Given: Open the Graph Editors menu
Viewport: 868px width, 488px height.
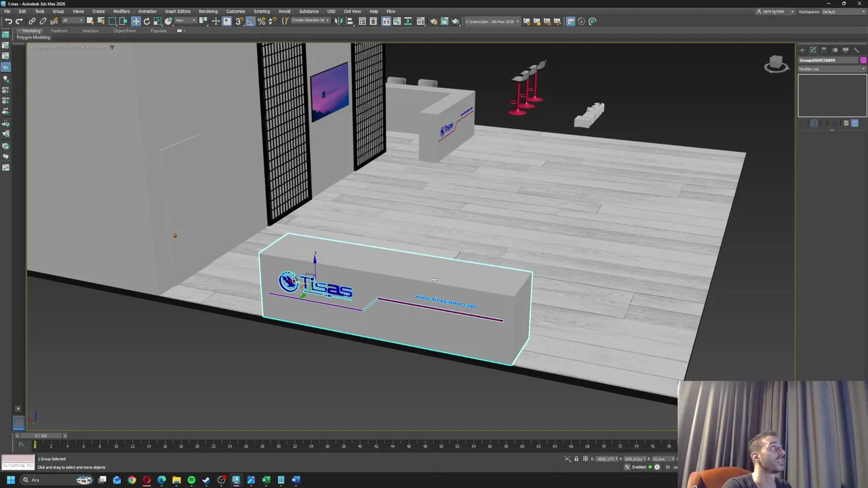Looking at the screenshot, I should pos(178,12).
